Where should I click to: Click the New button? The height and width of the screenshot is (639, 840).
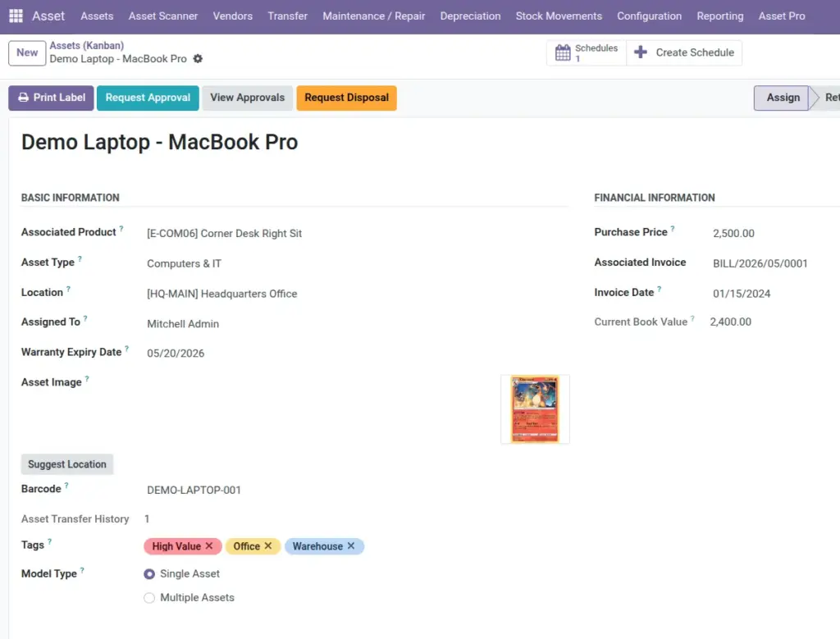point(27,52)
